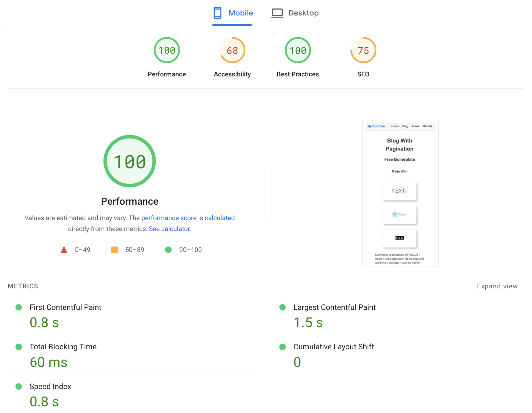The height and width of the screenshot is (413, 532).
Task: Select the Mobile tab
Action: point(232,13)
